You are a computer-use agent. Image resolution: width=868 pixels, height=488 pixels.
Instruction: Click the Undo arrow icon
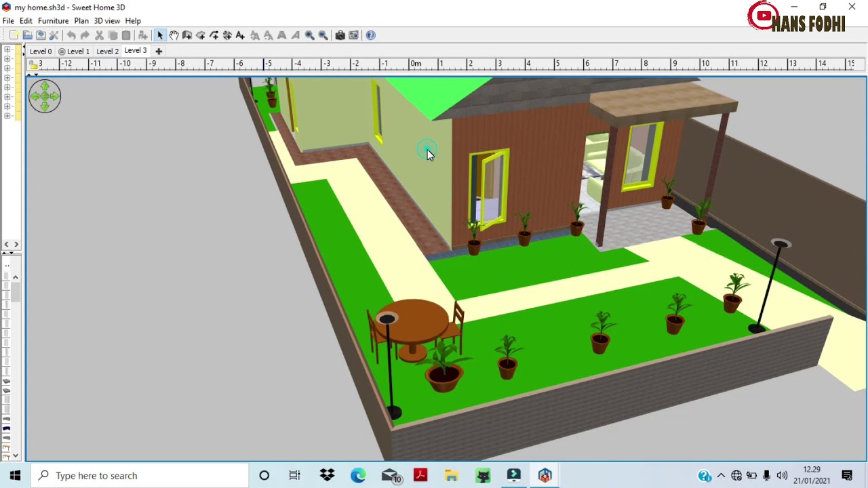tap(71, 35)
